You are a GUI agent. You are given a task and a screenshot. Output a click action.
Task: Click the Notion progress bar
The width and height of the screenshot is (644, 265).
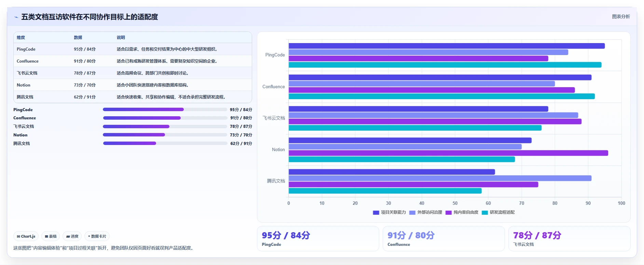(165, 135)
